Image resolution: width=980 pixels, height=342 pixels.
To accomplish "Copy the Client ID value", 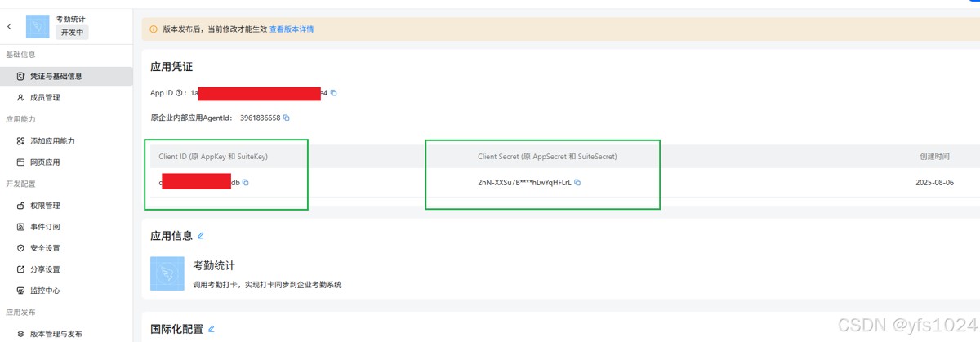I will (246, 183).
